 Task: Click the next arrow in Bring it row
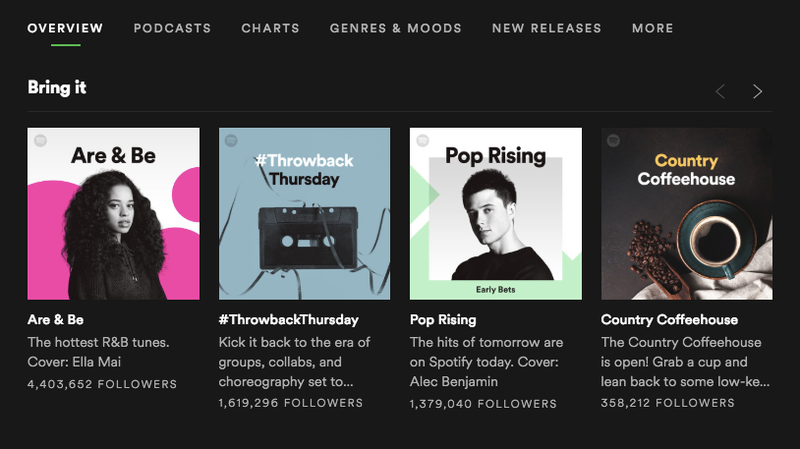pyautogui.click(x=758, y=91)
